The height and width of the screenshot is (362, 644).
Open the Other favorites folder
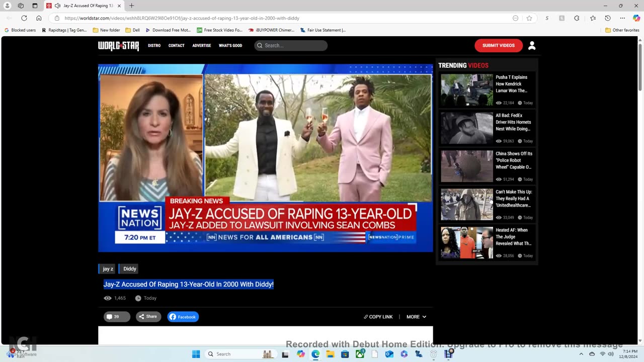(x=622, y=30)
